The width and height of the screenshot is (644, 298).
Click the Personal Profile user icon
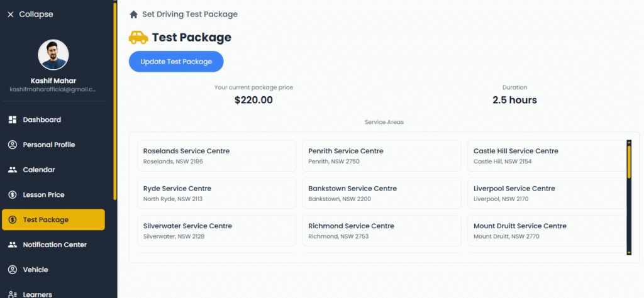[x=12, y=145]
